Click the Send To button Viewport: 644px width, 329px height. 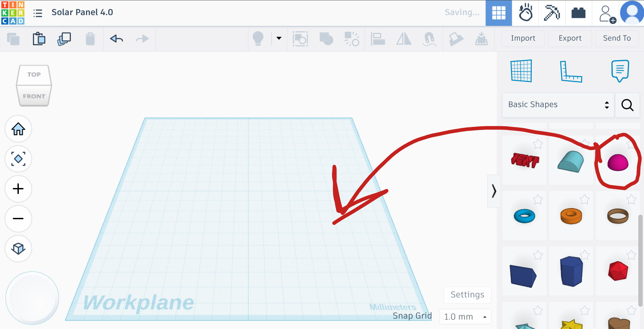tap(617, 38)
